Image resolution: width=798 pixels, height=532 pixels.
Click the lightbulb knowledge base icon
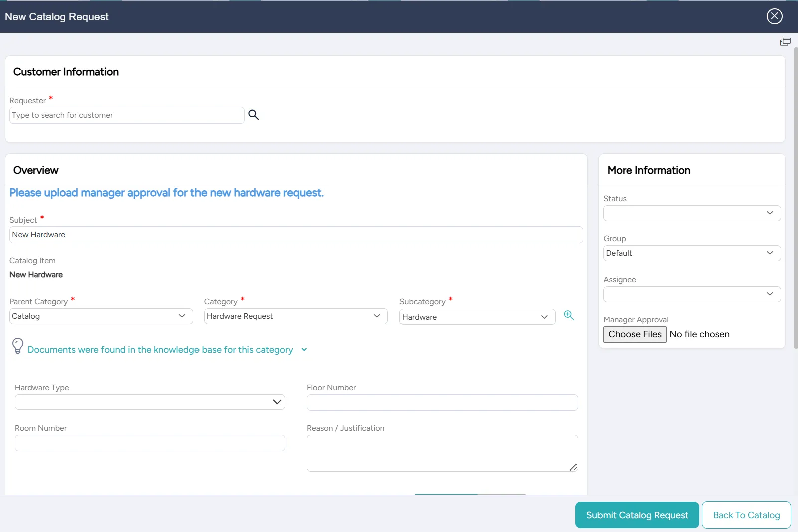tap(18, 346)
